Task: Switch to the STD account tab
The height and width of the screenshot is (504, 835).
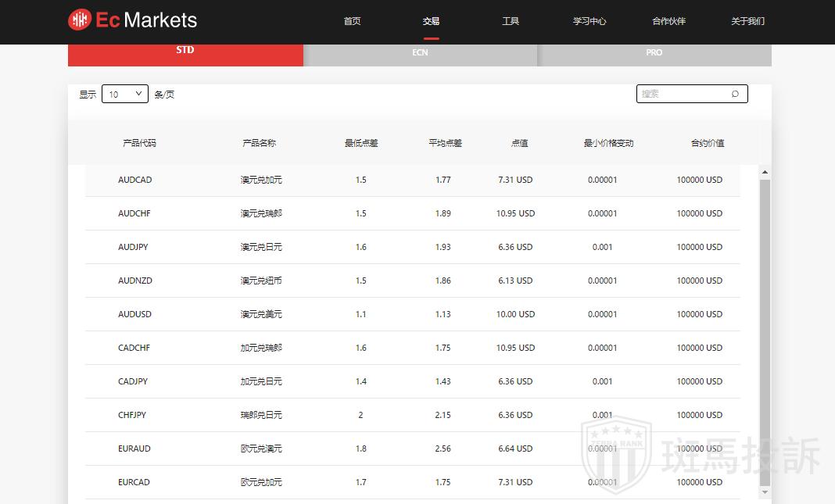Action: (x=185, y=52)
